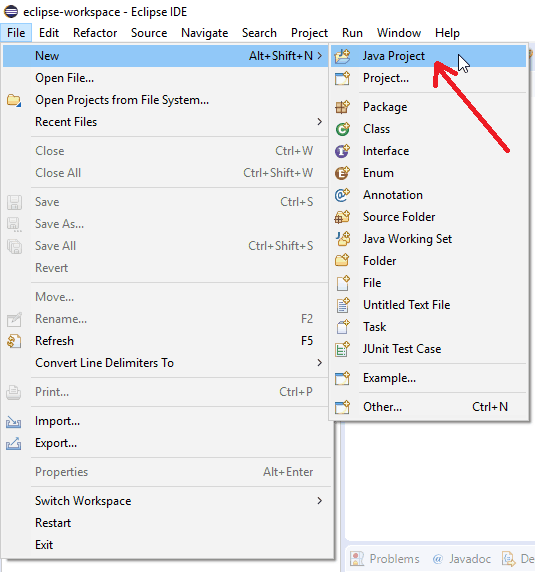Choose Exit from File menu
Viewport: 535px width, 572px height.
(166, 545)
